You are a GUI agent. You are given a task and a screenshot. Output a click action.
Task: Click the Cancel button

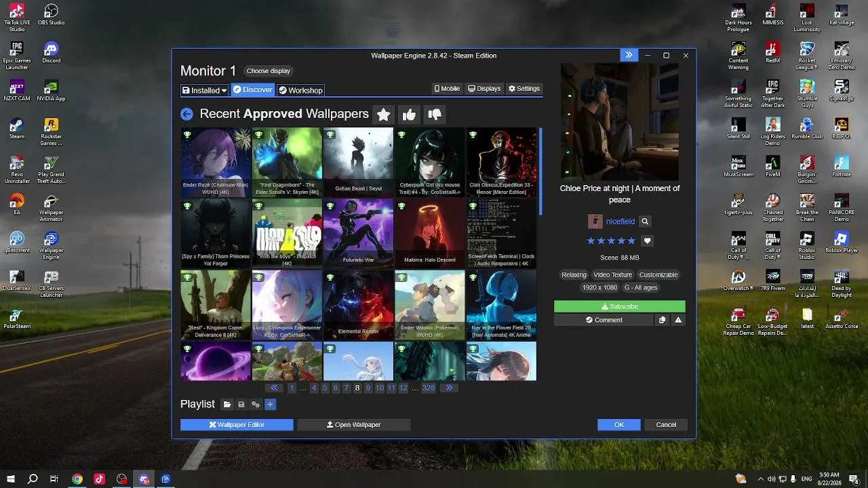coord(666,425)
